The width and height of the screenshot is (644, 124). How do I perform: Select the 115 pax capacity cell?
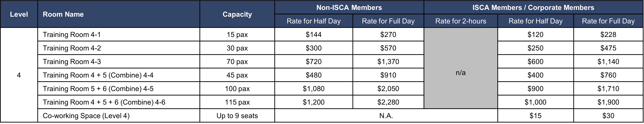coord(237,102)
